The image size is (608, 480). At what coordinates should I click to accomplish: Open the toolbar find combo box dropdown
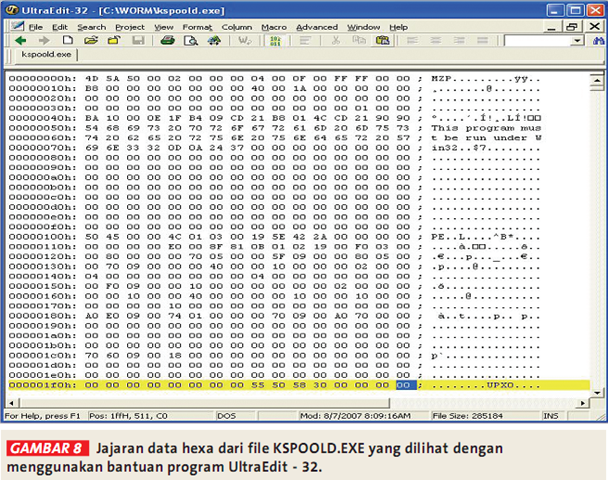point(578,40)
